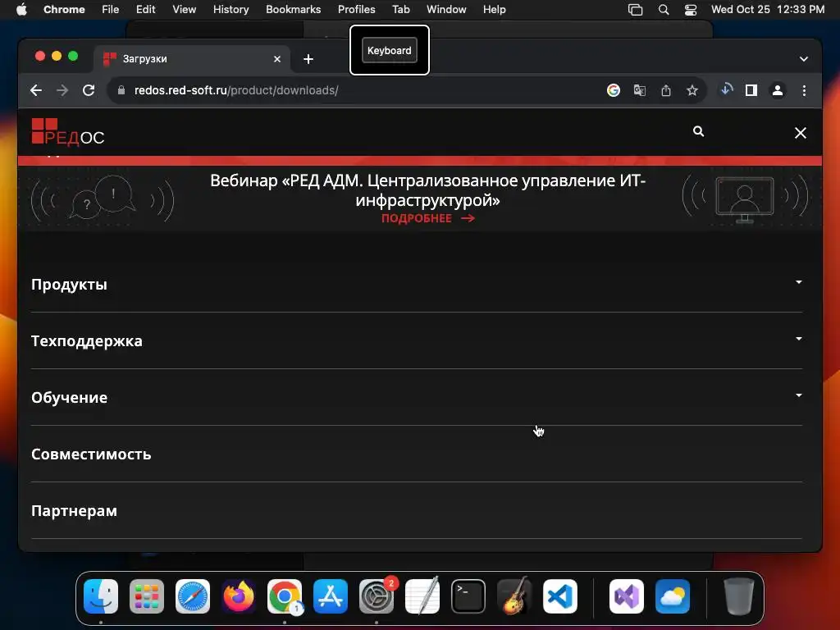The width and height of the screenshot is (840, 630).
Task: Open the Window menu
Action: tap(446, 10)
